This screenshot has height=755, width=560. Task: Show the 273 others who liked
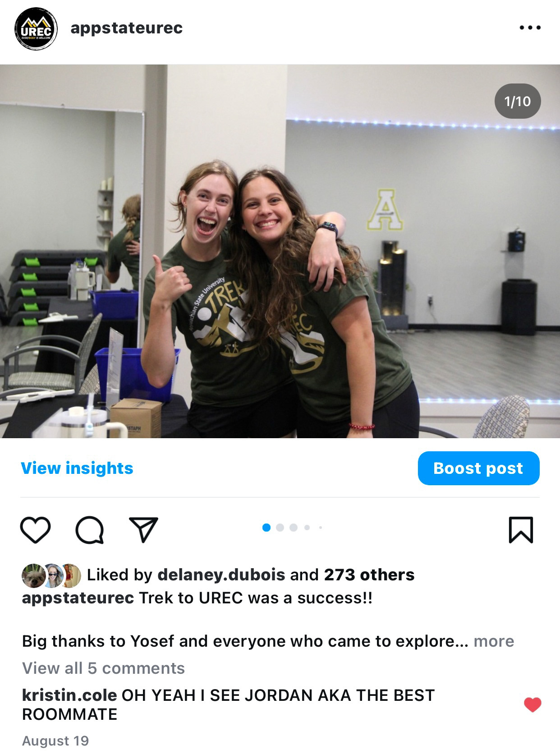click(369, 575)
